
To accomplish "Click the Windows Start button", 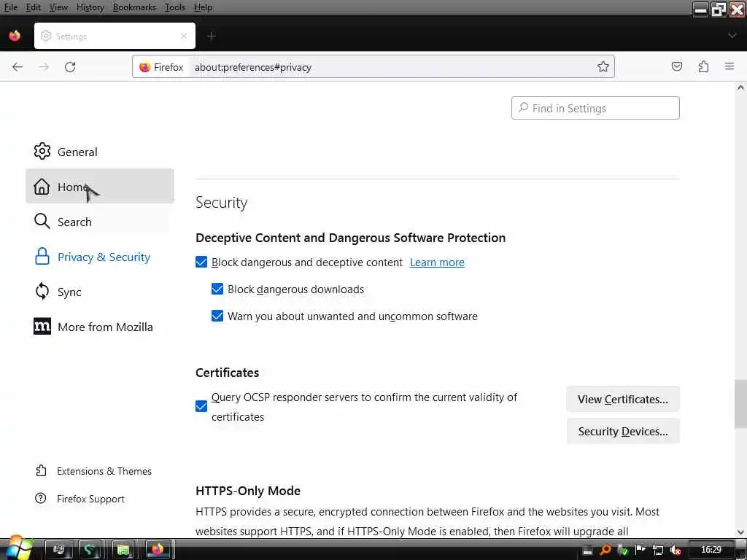I will point(18,548).
